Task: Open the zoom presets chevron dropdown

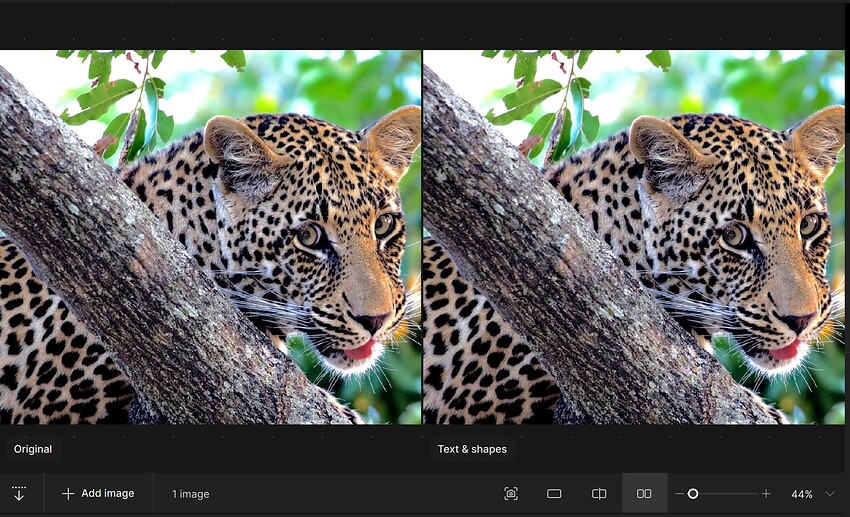Action: pos(830,494)
